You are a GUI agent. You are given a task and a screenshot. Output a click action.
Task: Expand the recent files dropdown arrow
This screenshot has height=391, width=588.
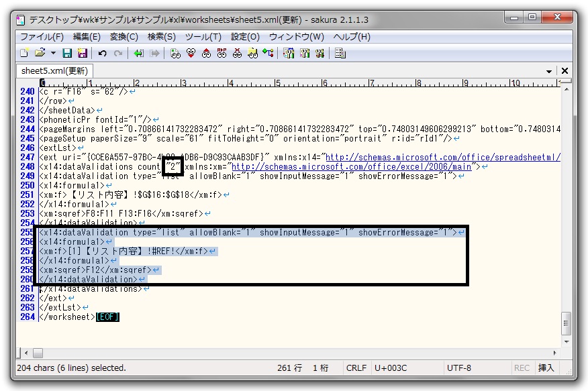[x=53, y=53]
